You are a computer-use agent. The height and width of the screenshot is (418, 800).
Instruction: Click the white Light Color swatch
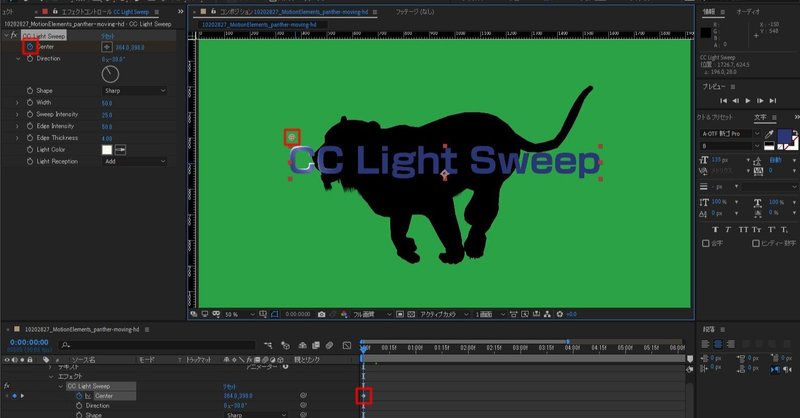pyautogui.click(x=107, y=150)
